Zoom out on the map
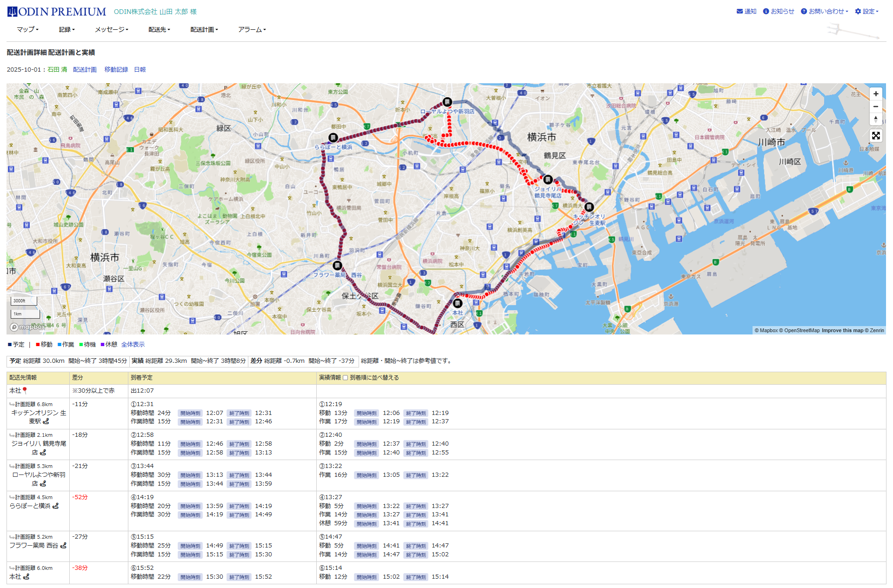This screenshot has height=588, width=893. tap(875, 107)
